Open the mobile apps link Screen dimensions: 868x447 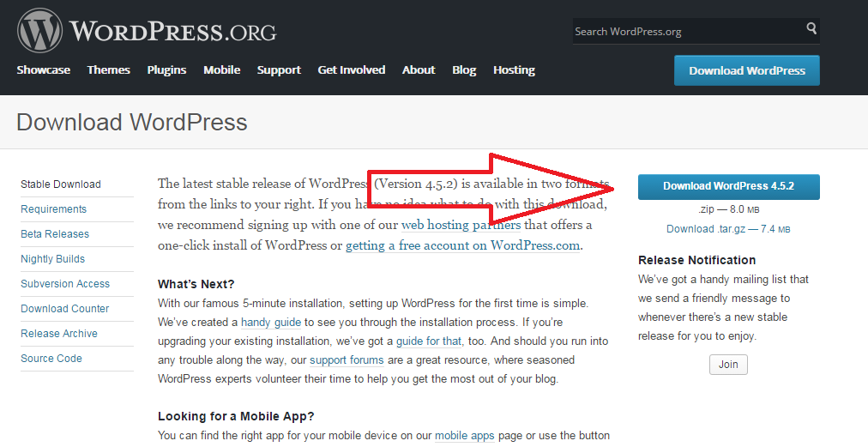(x=464, y=435)
